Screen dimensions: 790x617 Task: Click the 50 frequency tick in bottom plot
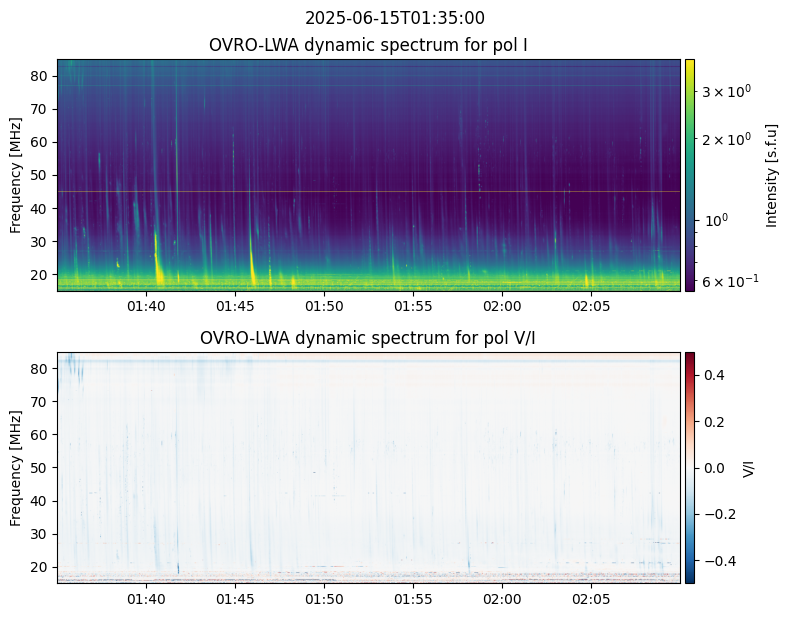tap(40, 467)
